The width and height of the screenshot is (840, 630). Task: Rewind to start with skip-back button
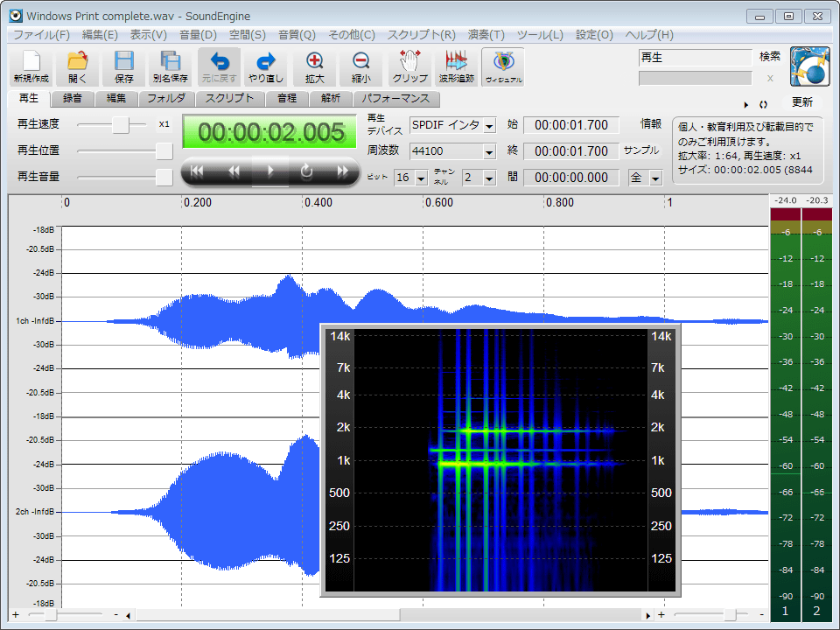pyautogui.click(x=198, y=171)
